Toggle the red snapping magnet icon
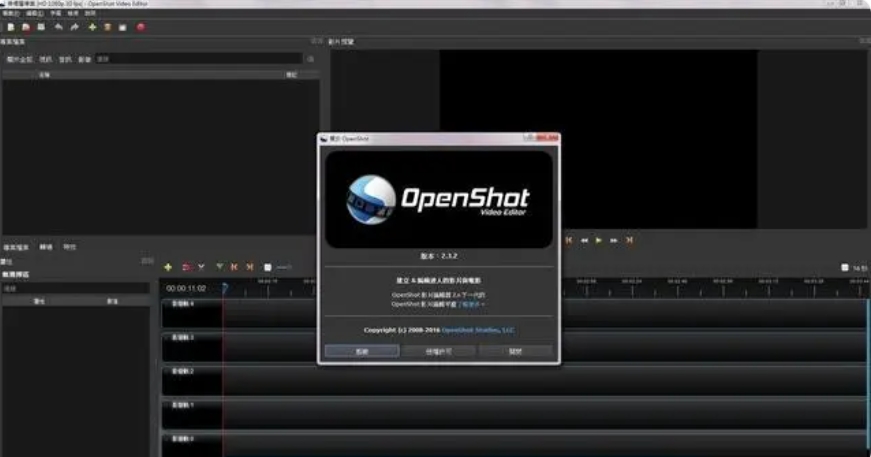This screenshot has height=457, width=871. pos(186,268)
